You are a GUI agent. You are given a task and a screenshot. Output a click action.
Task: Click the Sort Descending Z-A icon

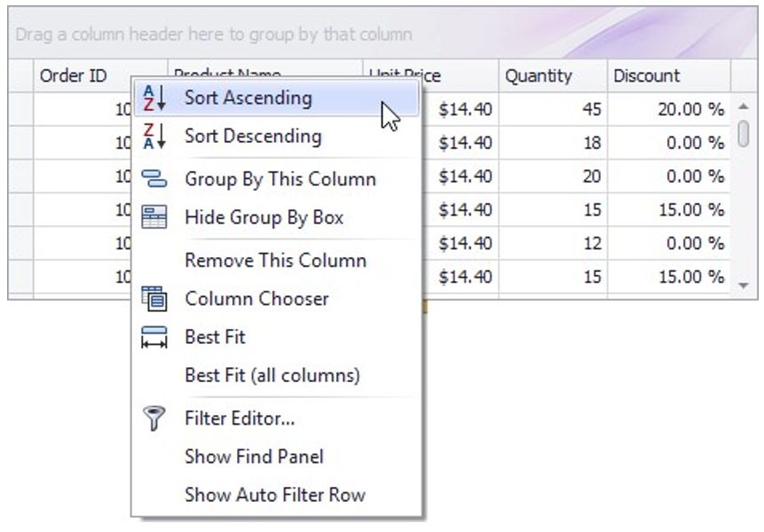pos(154,137)
